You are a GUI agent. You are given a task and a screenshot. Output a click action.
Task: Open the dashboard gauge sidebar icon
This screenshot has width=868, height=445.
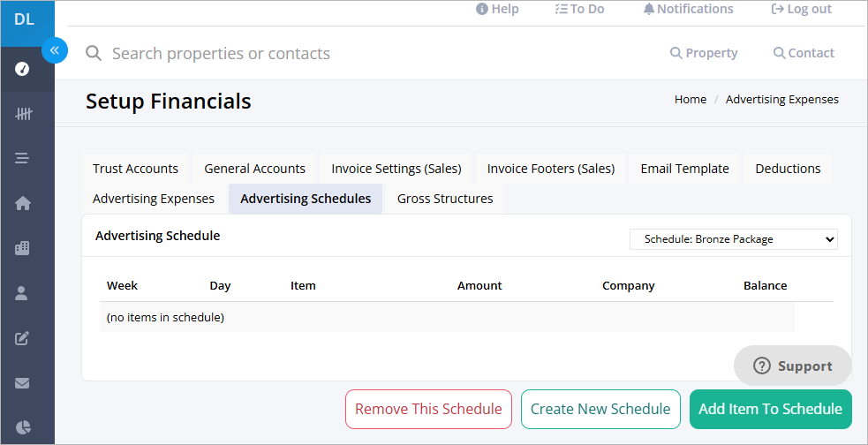[x=22, y=69]
